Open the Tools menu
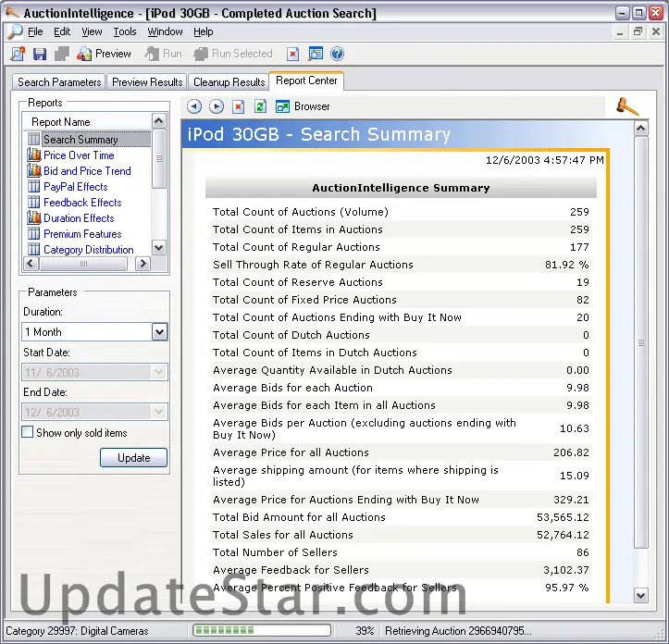 [125, 32]
